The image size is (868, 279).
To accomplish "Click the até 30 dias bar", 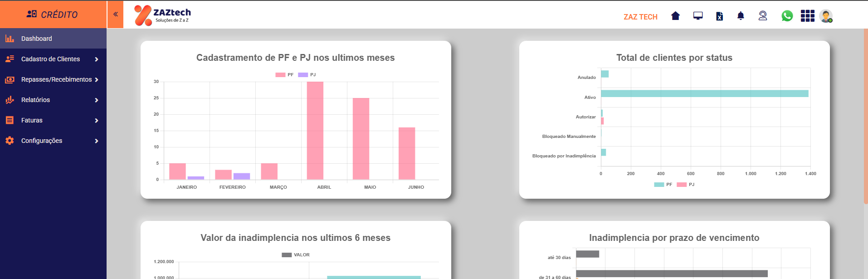I will [587, 254].
